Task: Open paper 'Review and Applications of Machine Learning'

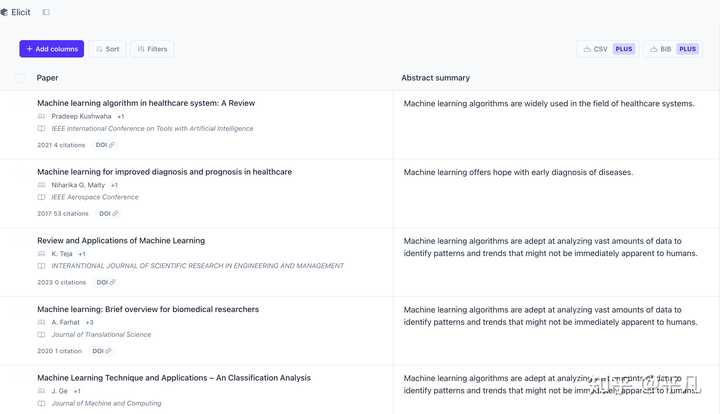Action: pyautogui.click(x=121, y=241)
